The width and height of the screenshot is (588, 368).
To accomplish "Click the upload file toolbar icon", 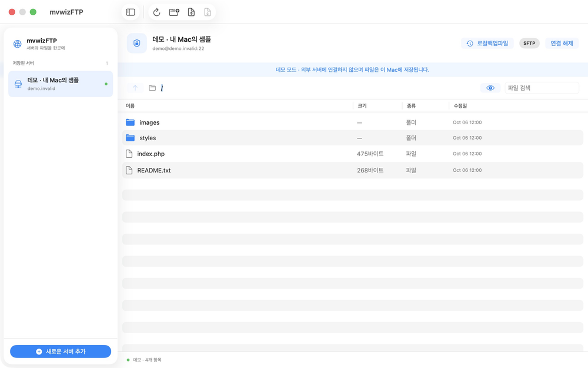I will [x=191, y=12].
